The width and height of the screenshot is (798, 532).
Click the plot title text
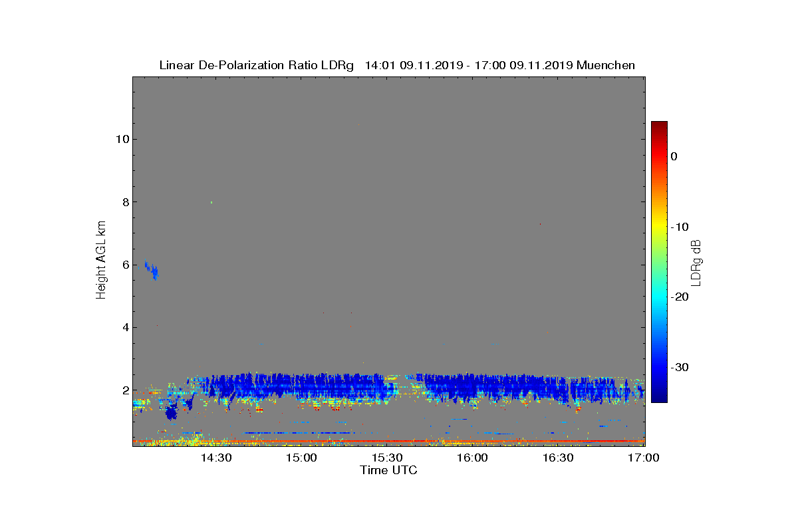[x=397, y=65]
